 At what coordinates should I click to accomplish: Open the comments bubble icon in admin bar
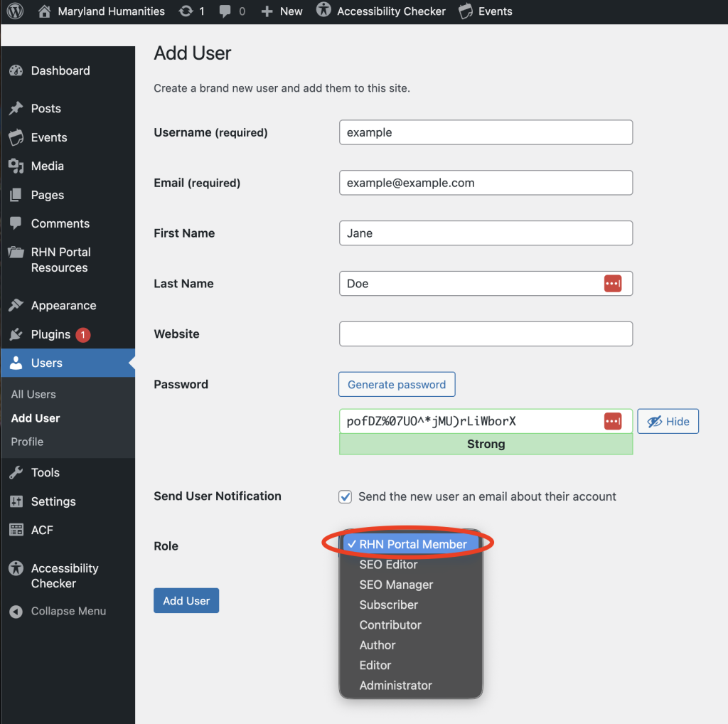(x=225, y=11)
